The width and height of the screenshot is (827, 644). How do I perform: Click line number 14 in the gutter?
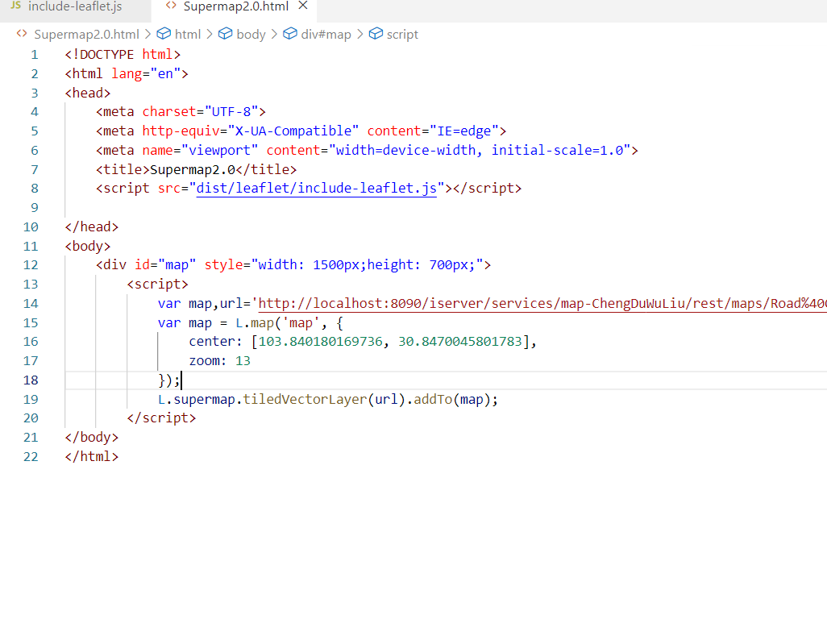pyautogui.click(x=31, y=304)
